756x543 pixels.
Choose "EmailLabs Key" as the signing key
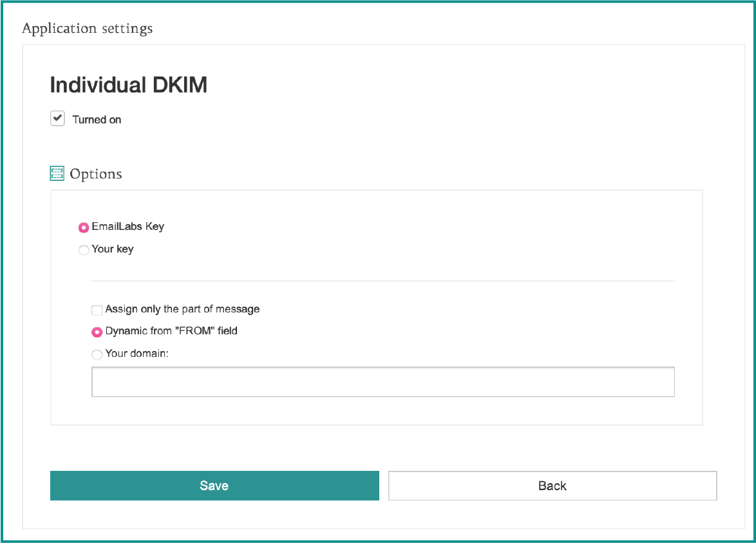(84, 227)
